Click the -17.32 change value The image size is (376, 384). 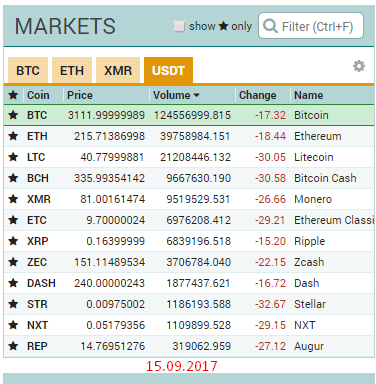[270, 115]
